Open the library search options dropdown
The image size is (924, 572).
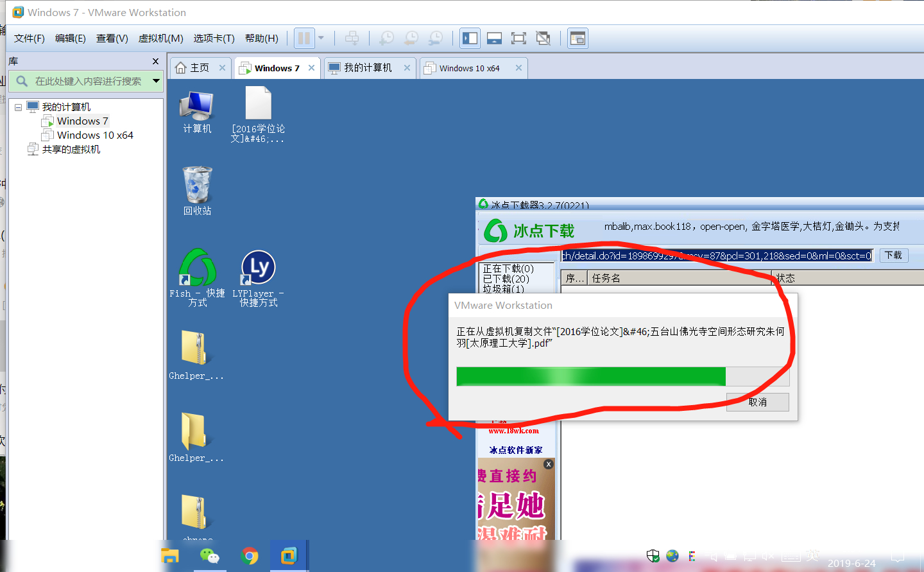click(156, 81)
